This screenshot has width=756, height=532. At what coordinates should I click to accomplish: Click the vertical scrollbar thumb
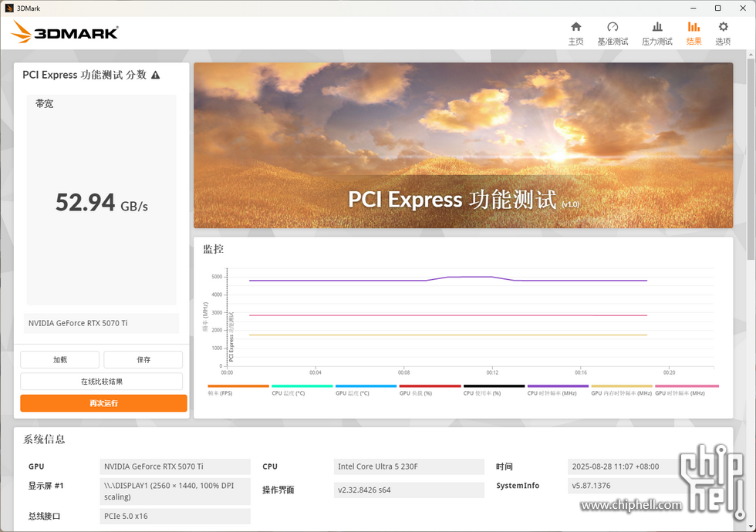point(751,159)
